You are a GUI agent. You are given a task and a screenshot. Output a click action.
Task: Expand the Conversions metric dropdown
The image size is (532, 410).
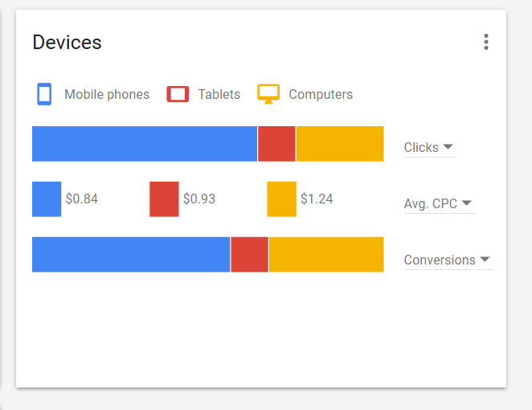click(448, 260)
